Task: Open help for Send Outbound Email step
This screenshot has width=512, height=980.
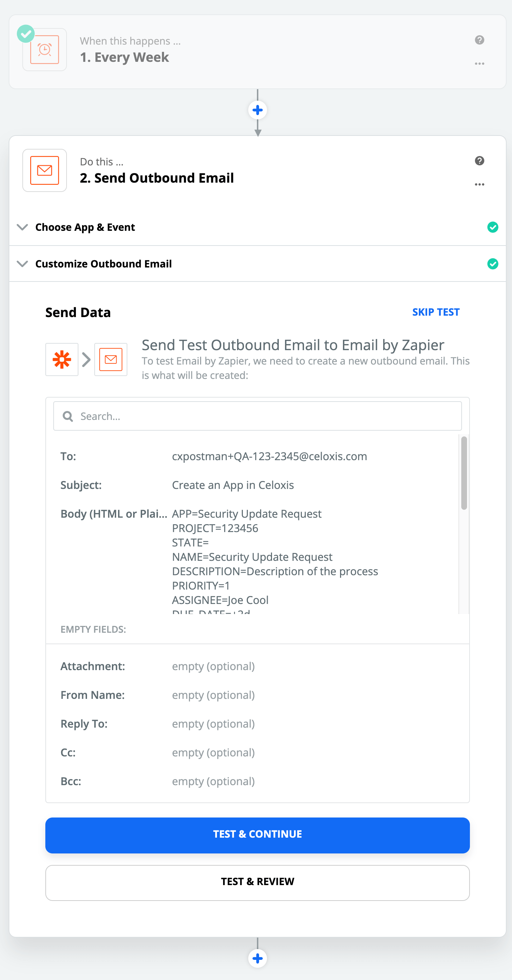Action: [479, 161]
